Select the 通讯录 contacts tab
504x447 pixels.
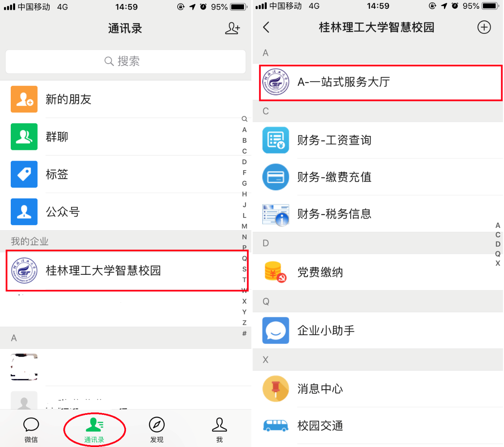tap(94, 430)
